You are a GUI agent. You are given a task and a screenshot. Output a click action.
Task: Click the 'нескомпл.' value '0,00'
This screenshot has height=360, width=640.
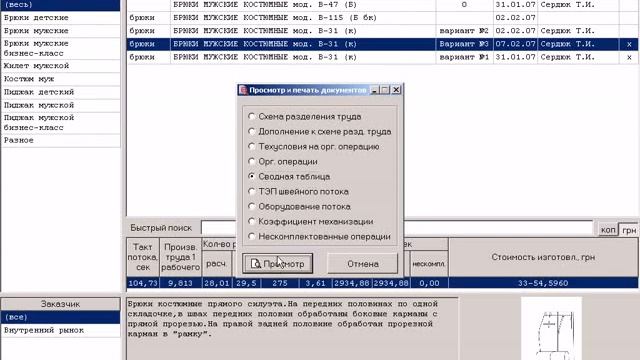[x=429, y=283]
